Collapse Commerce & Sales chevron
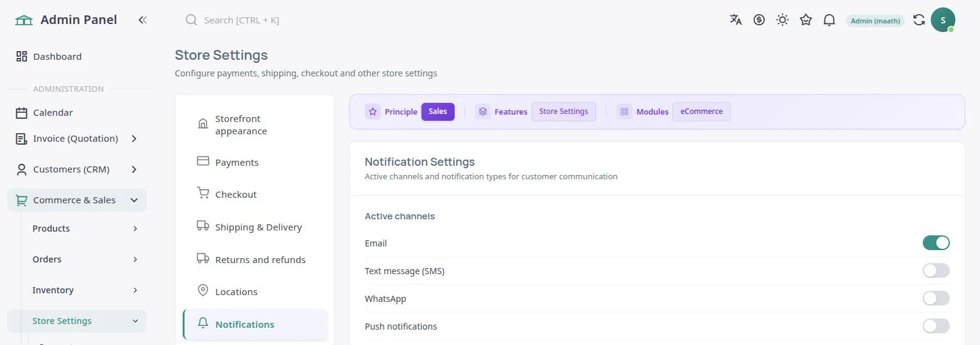This screenshot has width=980, height=345. [134, 200]
